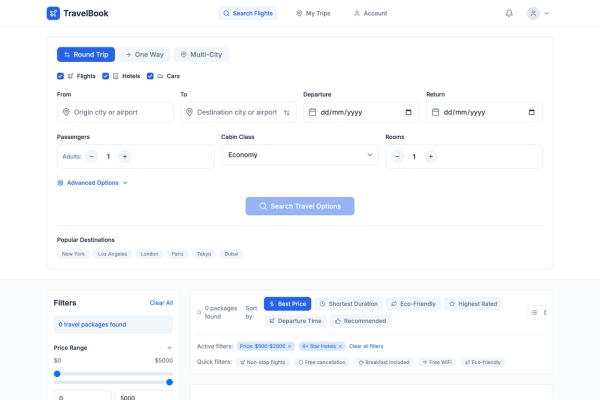The width and height of the screenshot is (600, 400).
Task: Click the maximum price input showing 5000
Action: pyautogui.click(x=144, y=397)
